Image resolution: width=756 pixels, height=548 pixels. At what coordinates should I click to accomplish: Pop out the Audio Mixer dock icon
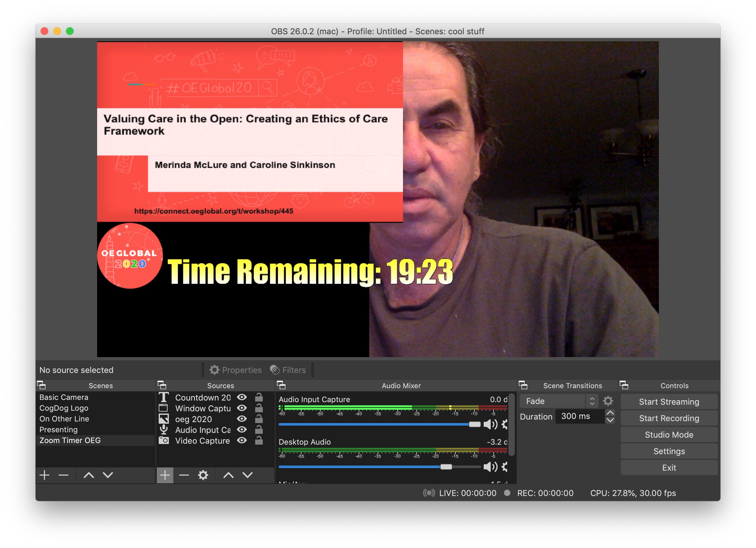point(281,385)
